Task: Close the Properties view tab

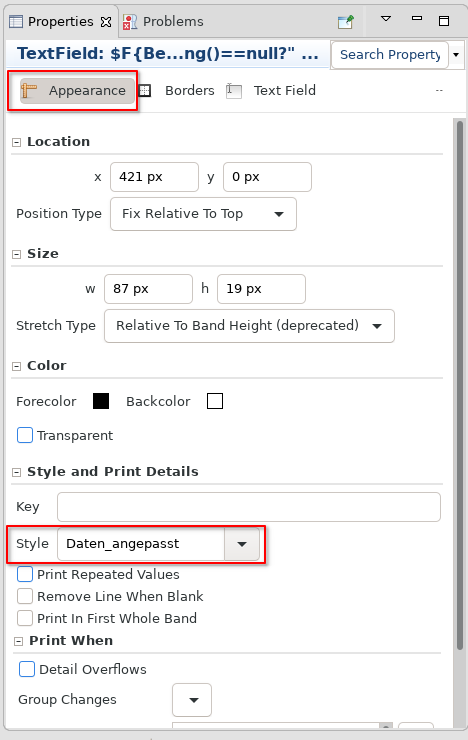Action: [107, 22]
